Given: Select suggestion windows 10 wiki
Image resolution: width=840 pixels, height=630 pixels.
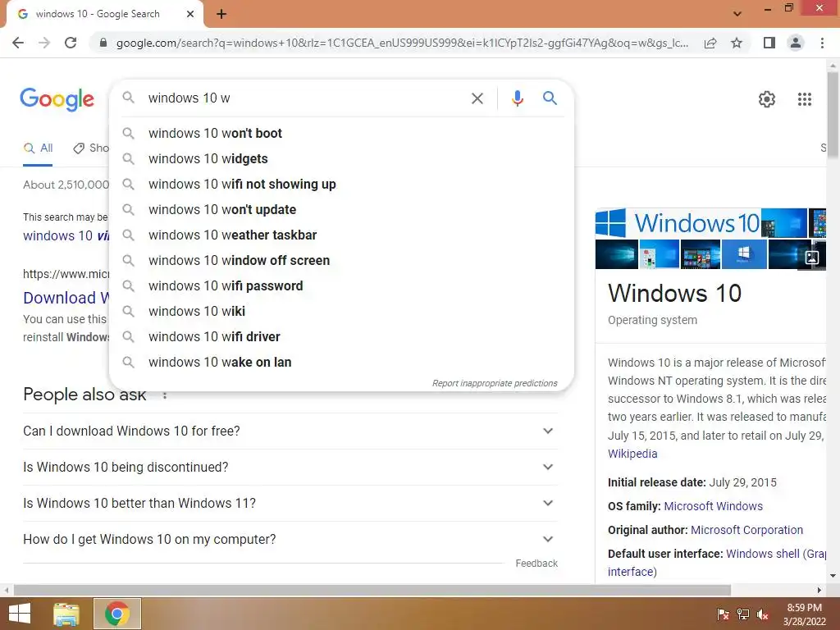Looking at the screenshot, I should pyautogui.click(x=341, y=312).
